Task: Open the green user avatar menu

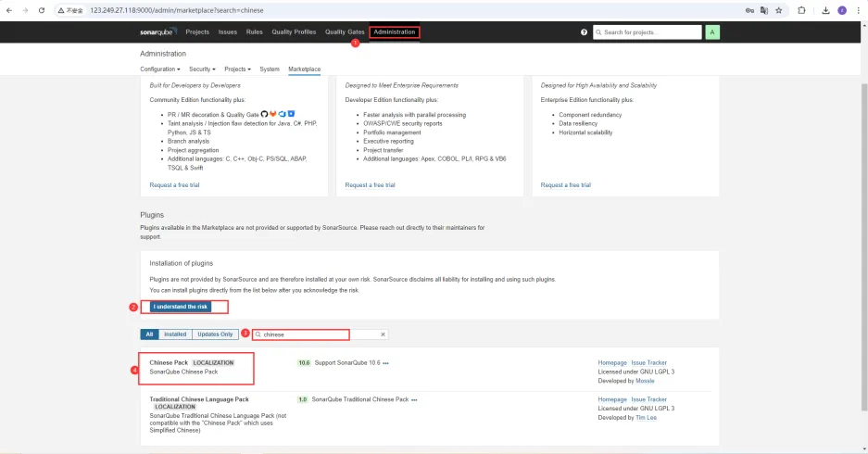Action: point(712,32)
